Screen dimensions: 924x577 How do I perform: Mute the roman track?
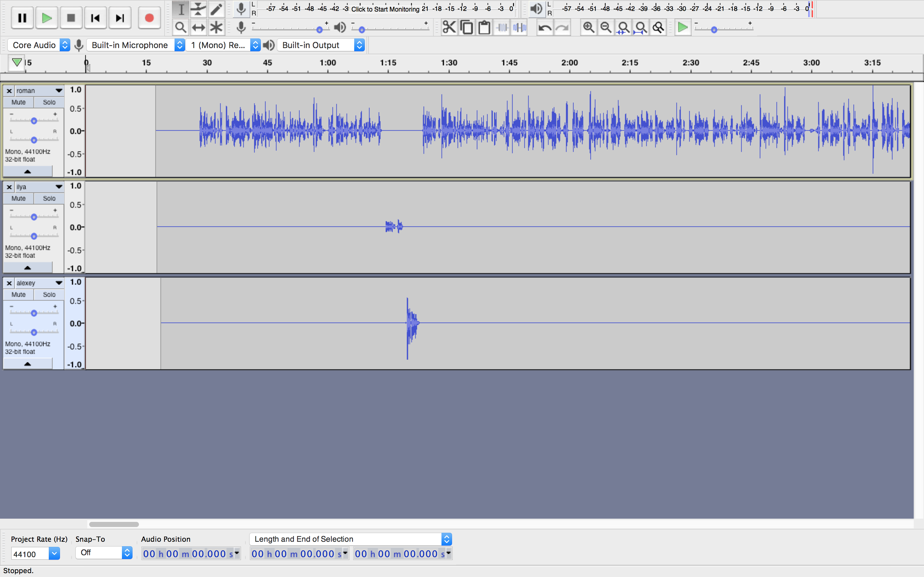point(18,102)
